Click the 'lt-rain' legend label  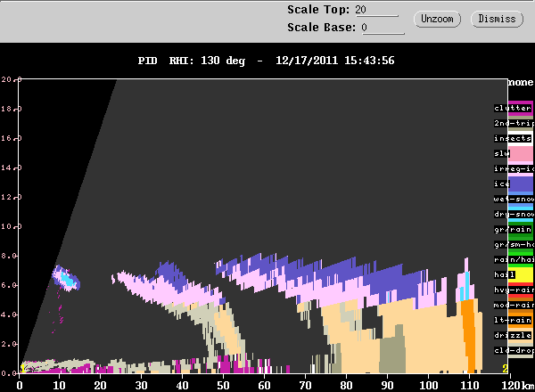click(513, 320)
